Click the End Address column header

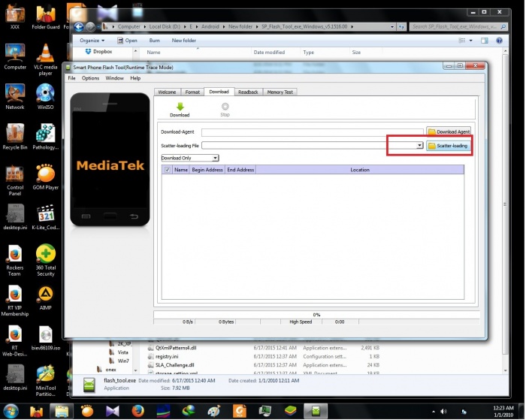[240, 170]
